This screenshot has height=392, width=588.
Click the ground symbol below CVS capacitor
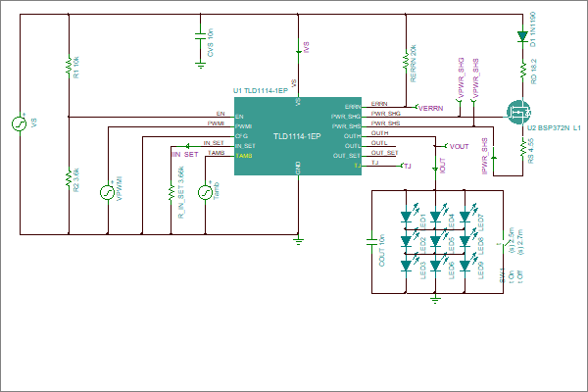pos(201,66)
